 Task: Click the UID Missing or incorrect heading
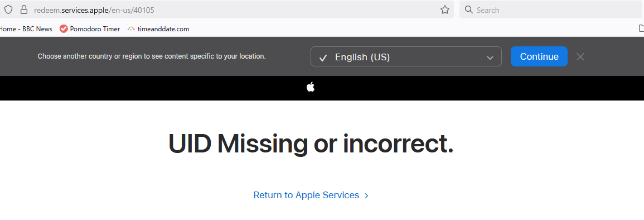click(x=311, y=144)
